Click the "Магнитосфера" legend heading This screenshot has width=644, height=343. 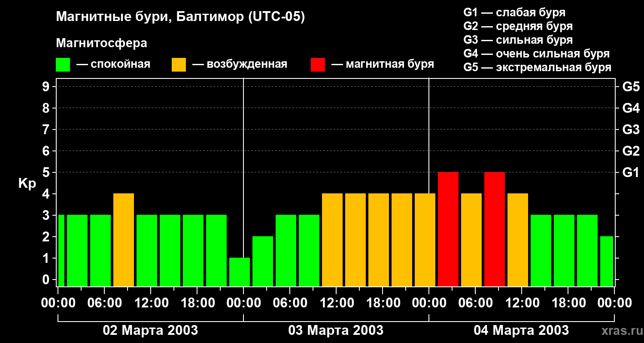[101, 43]
